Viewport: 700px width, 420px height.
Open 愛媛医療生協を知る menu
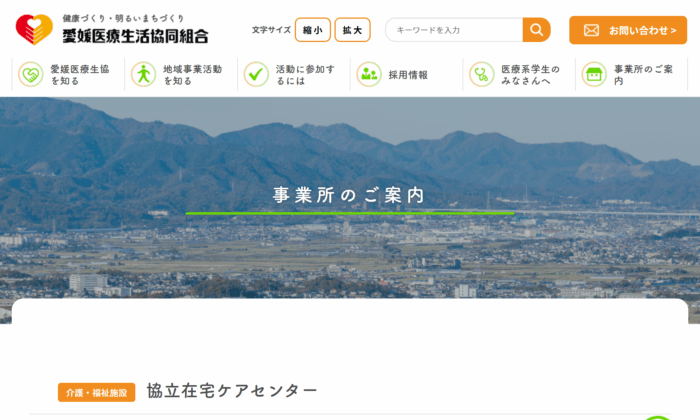[68, 75]
